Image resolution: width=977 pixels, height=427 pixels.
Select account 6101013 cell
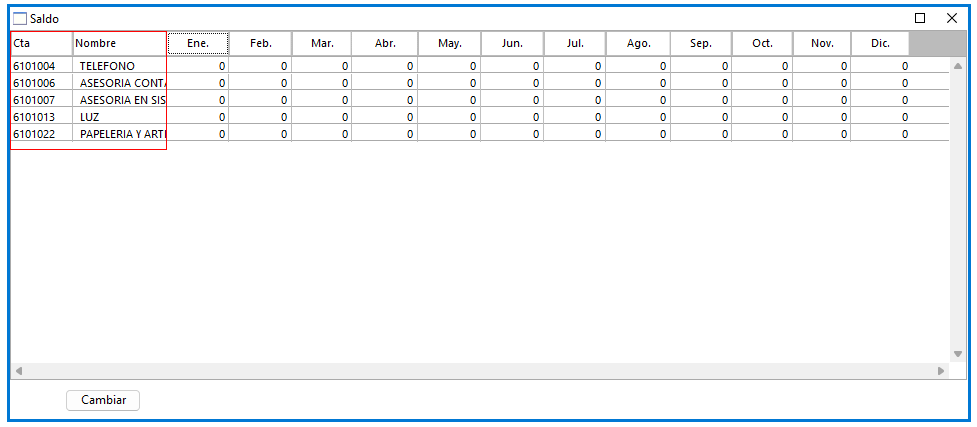pos(42,117)
